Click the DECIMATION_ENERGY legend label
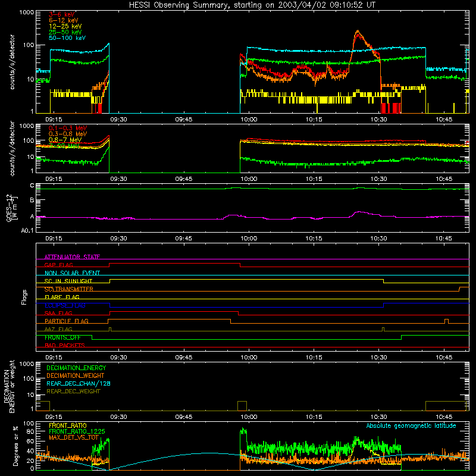Screen dimensions: 476x476 (76, 368)
